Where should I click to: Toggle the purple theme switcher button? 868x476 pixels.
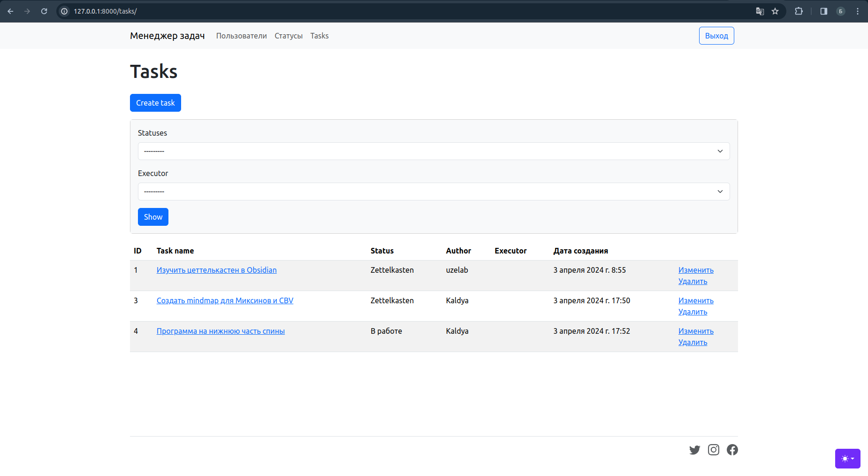pyautogui.click(x=847, y=459)
